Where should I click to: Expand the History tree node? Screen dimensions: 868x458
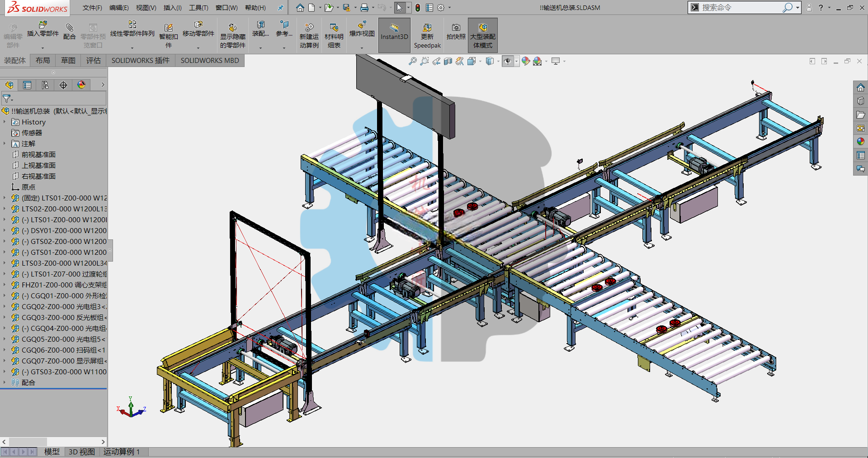5,122
